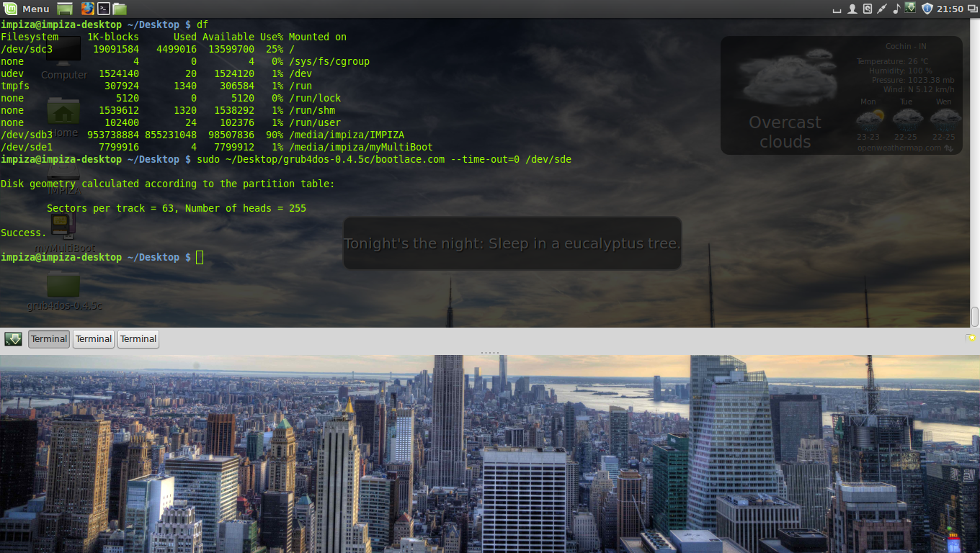Image resolution: width=980 pixels, height=553 pixels.
Task: Click the 'Disk geometry calculated' line
Action: [168, 184]
